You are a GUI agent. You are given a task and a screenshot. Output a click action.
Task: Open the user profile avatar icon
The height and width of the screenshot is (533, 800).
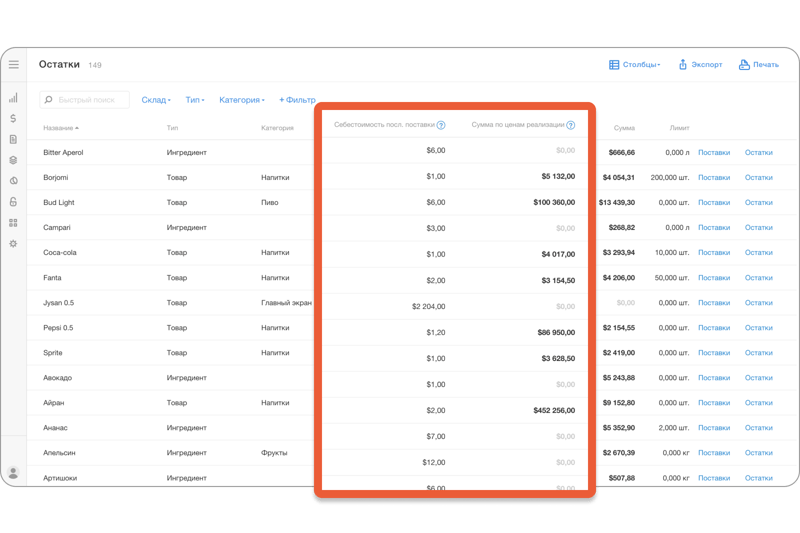pyautogui.click(x=13, y=472)
